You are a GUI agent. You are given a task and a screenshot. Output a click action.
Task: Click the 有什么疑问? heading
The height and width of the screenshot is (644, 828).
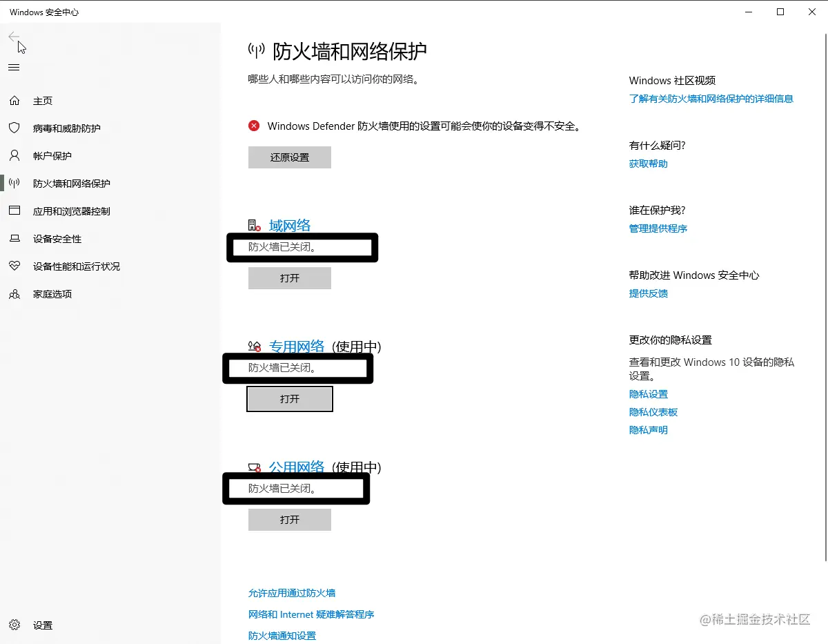658,146
